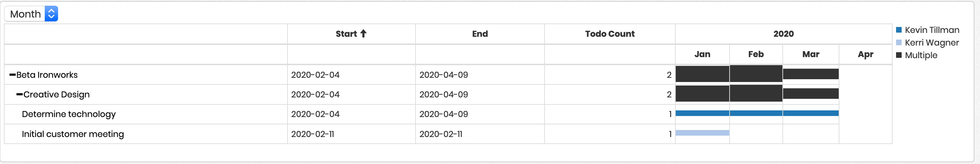Click Kerri Wagner legend color swatch
The height and width of the screenshot is (164, 980).
click(899, 42)
